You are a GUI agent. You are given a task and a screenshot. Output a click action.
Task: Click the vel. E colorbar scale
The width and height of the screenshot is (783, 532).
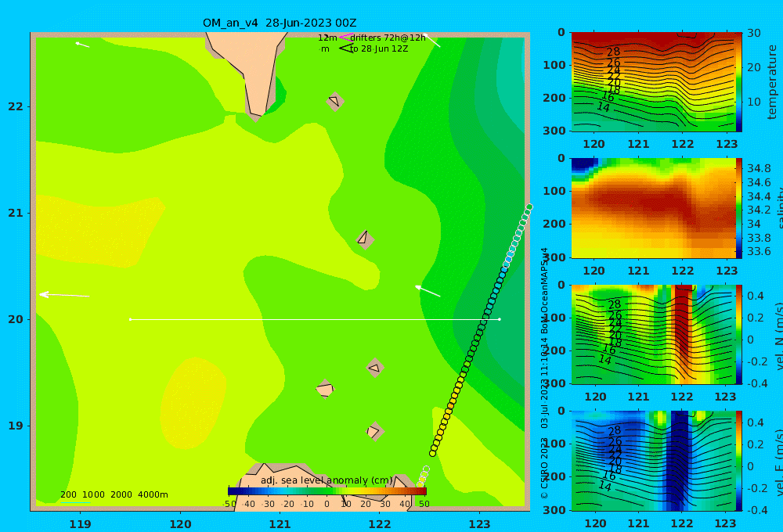click(x=739, y=461)
